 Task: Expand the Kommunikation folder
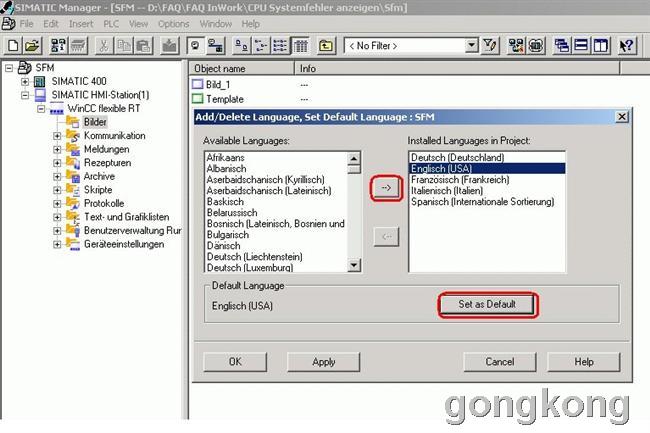click(x=57, y=135)
